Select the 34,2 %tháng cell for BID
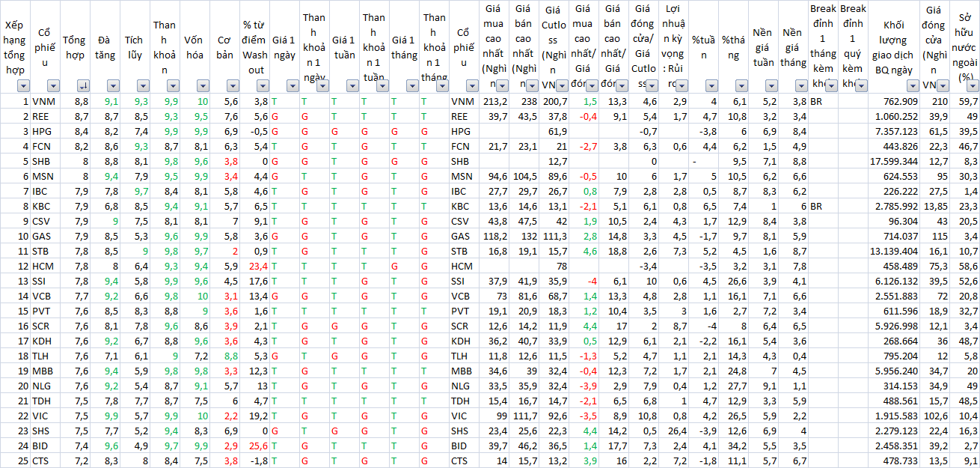Viewport: 980px width, 468px height. pos(734,446)
